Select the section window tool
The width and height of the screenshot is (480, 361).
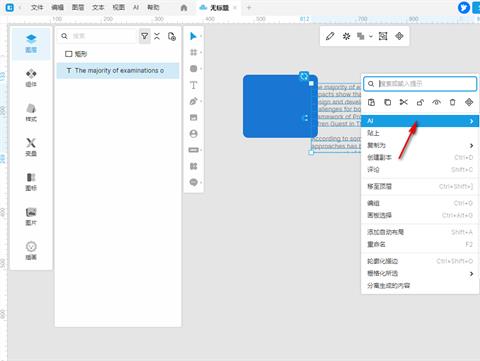[193, 117]
